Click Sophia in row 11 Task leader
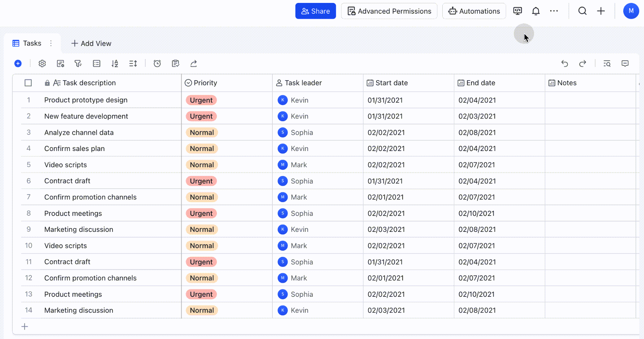 pyautogui.click(x=295, y=262)
